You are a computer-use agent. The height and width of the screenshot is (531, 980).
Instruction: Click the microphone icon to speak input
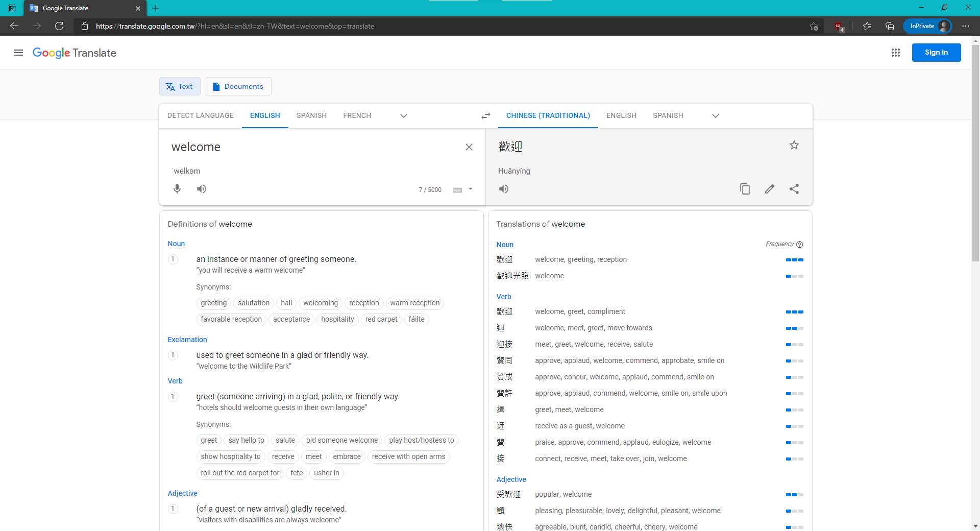(177, 189)
